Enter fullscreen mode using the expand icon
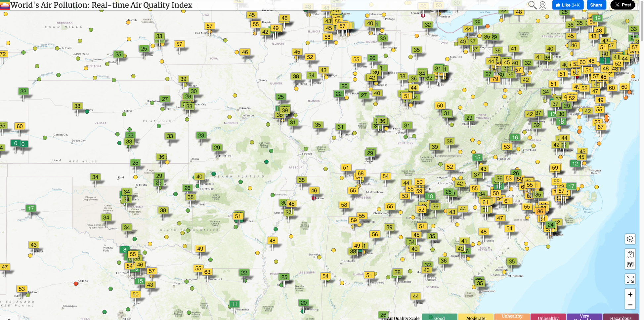Viewport: 644px width, 320px height. [630, 279]
